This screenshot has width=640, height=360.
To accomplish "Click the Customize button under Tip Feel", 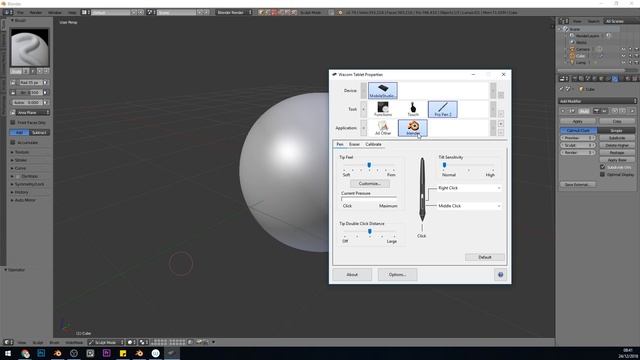I will pyautogui.click(x=369, y=184).
